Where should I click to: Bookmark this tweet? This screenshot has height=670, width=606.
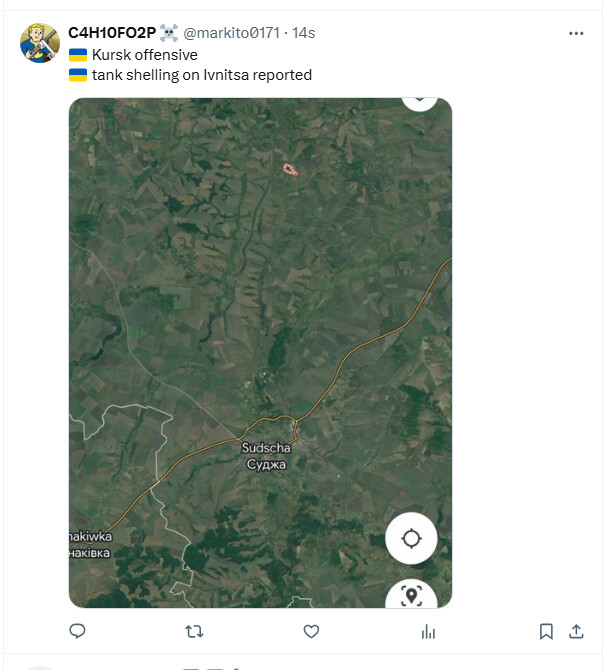546,631
